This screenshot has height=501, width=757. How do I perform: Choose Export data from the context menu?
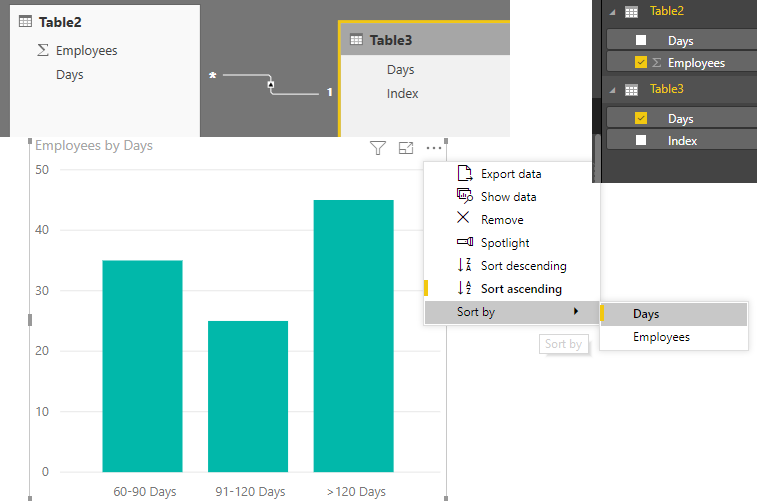[x=511, y=174]
